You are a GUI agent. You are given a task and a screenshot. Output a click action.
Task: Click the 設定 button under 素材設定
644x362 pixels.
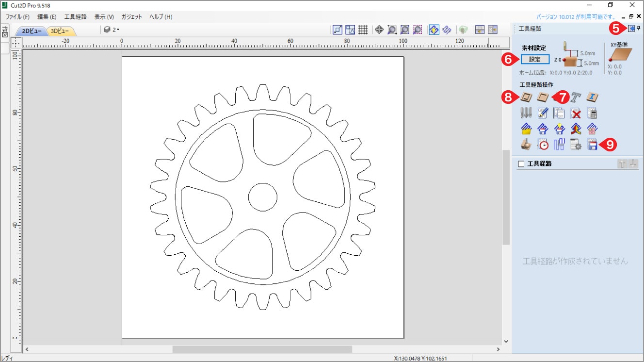click(x=535, y=59)
